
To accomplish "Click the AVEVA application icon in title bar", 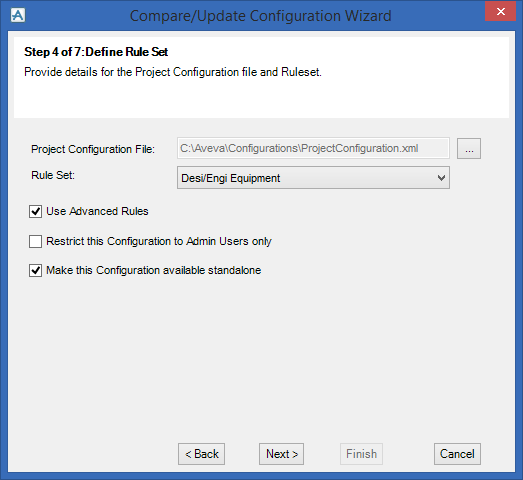I will click(x=18, y=15).
